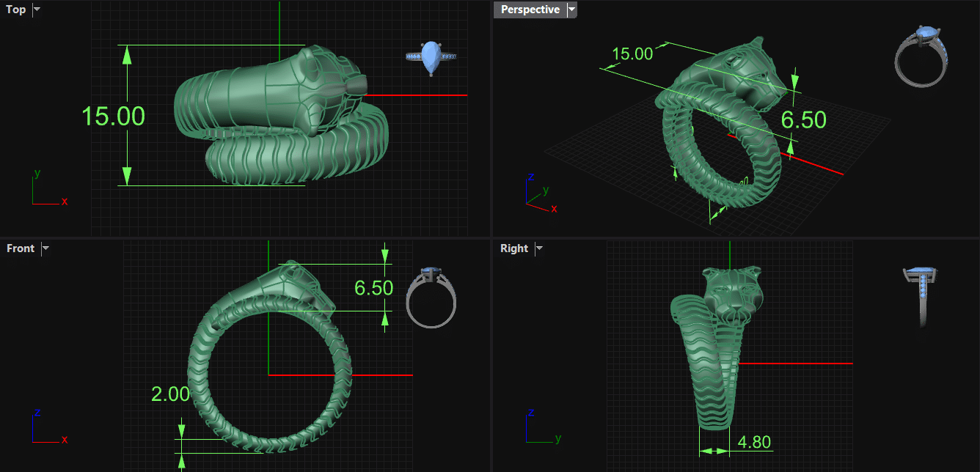Image resolution: width=980 pixels, height=472 pixels.
Task: Select the Right viewport title label
Action: click(513, 248)
